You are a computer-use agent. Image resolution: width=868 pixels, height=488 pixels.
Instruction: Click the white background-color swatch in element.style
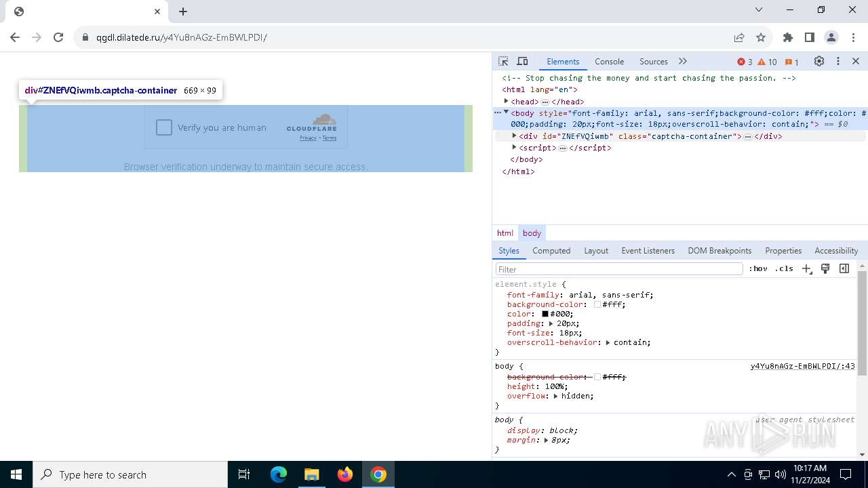597,304
